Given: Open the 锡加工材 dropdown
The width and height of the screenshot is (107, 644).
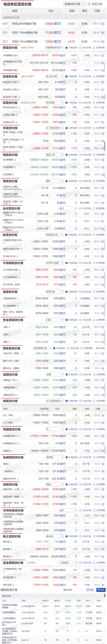Looking at the screenshot, I should (55, 155).
